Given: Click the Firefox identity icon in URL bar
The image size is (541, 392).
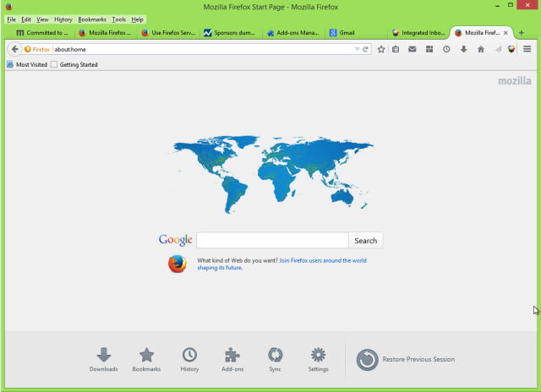Looking at the screenshot, I should coord(37,49).
